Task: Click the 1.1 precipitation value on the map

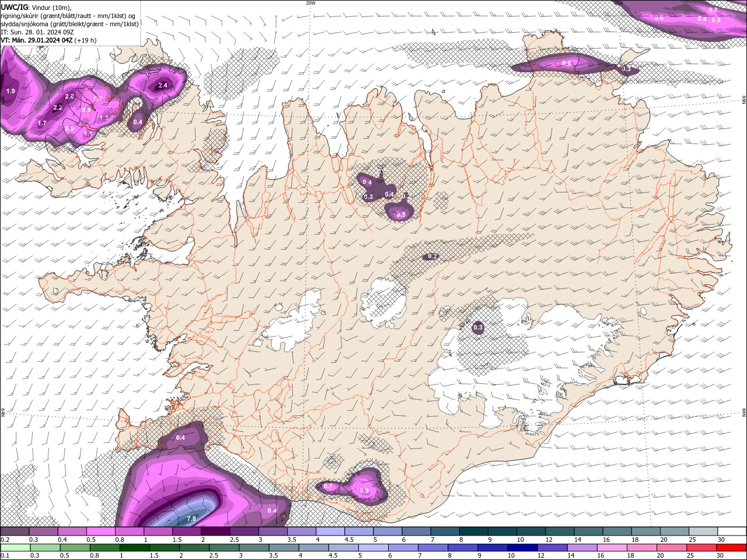Action: 89,134
